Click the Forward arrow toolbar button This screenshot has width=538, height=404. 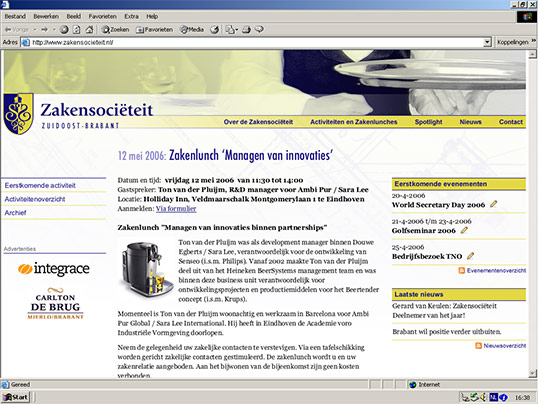click(45, 30)
